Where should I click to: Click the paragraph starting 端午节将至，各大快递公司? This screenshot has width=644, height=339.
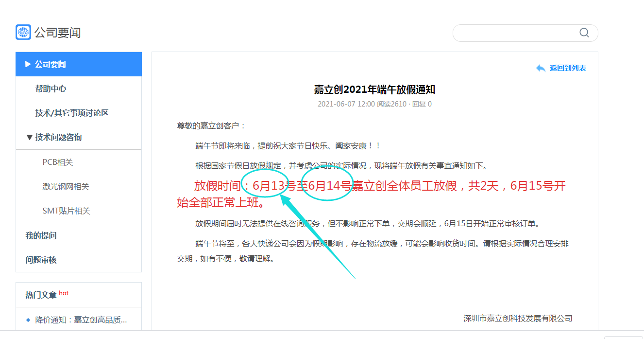[x=373, y=251]
